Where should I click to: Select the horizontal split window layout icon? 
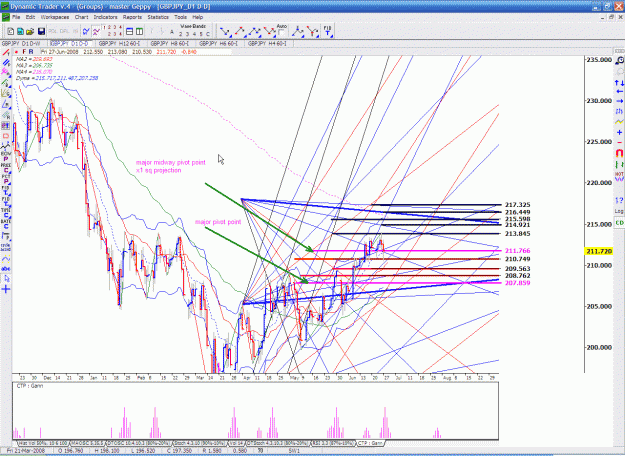point(130,31)
